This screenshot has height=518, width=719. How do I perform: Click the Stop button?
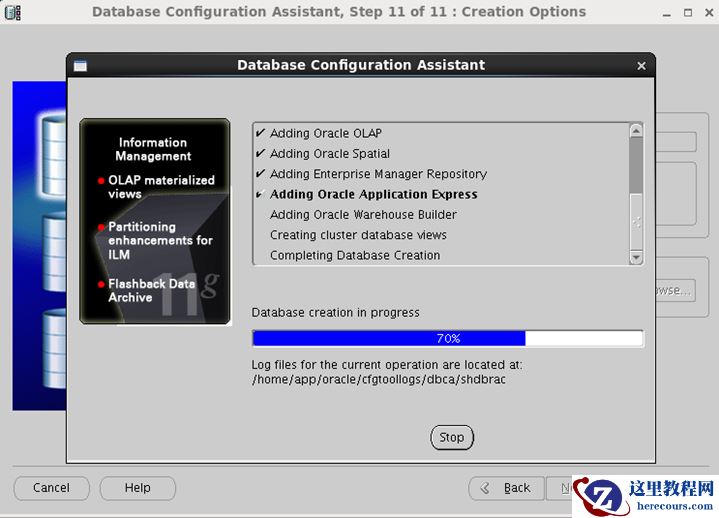(452, 437)
